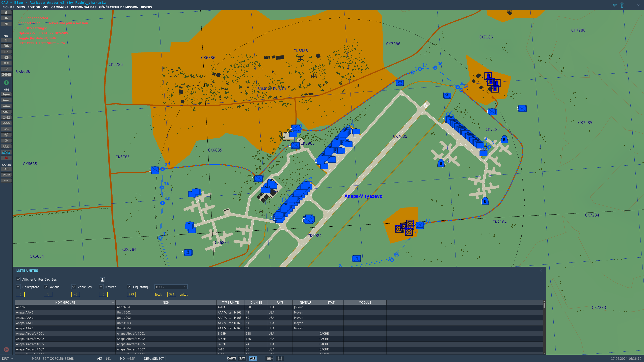Open the three-arrow-box resource manager icon
Image resolution: width=644 pixels, height=362 pixels.
[6, 74]
